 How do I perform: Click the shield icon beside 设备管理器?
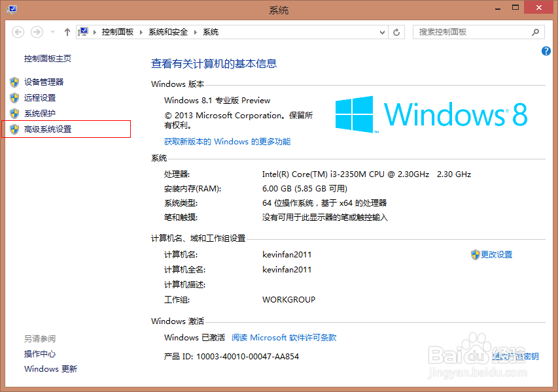(14, 82)
